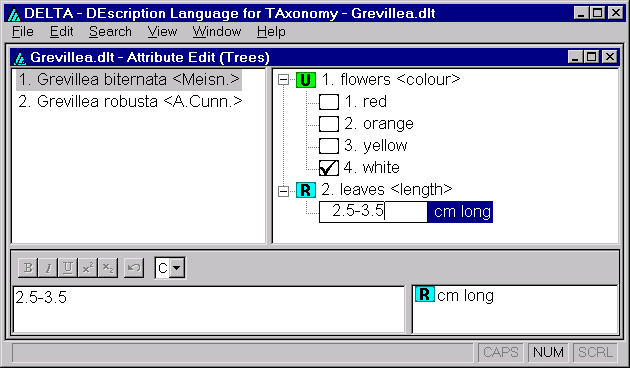The height and width of the screenshot is (368, 630).
Task: Maximize the Attribute Edit child window
Action: 591,57
